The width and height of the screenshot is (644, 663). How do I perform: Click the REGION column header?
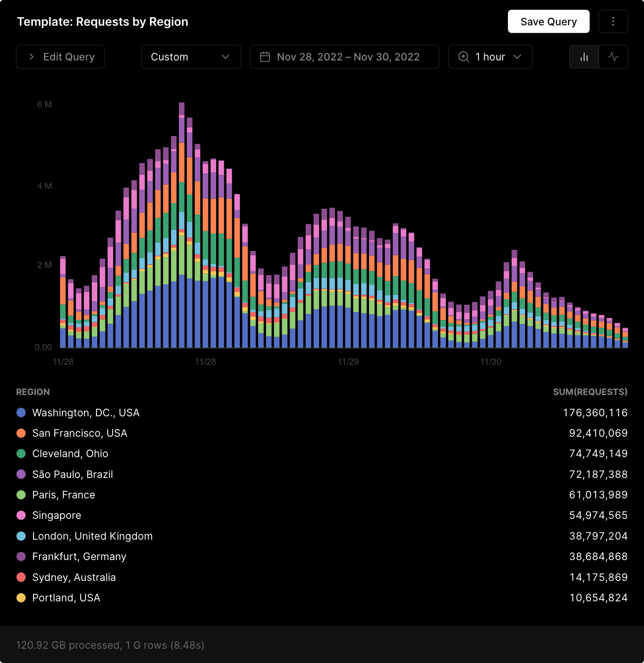33,392
